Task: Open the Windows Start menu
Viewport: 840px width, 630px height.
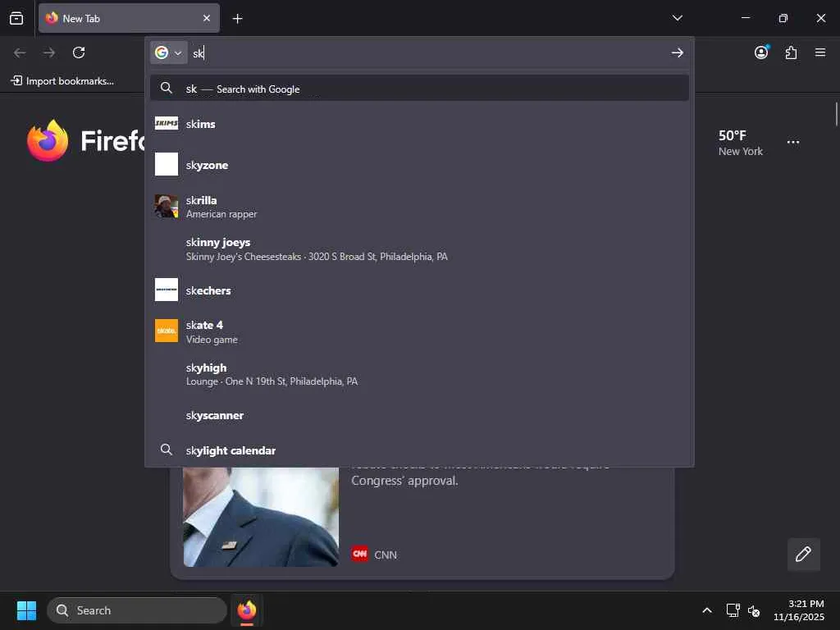Action: pos(26,610)
